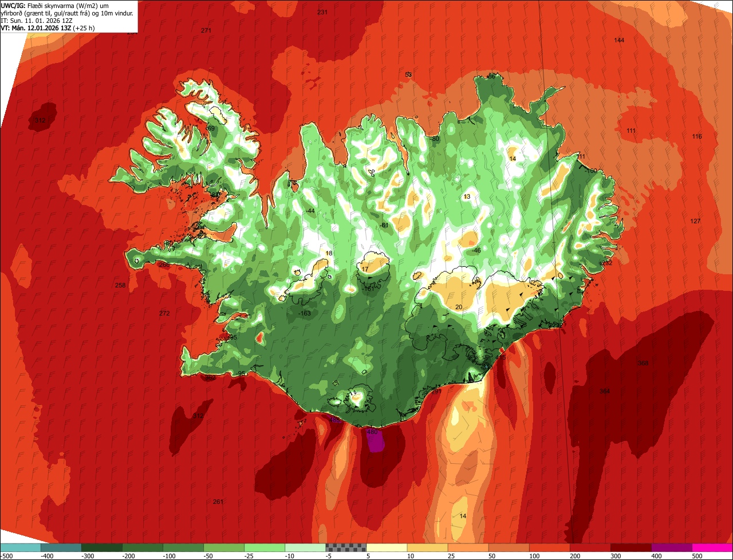The height and width of the screenshot is (560, 733).
Task: Click the '13' flux value on land
Action: 467,196
